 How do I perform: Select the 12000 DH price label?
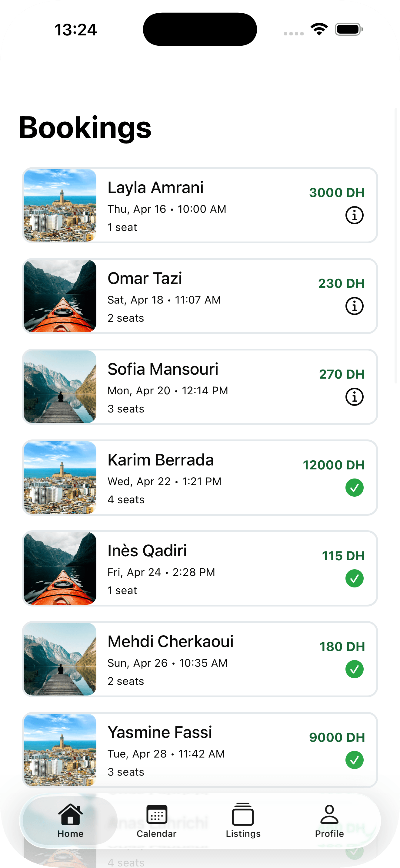(x=334, y=465)
